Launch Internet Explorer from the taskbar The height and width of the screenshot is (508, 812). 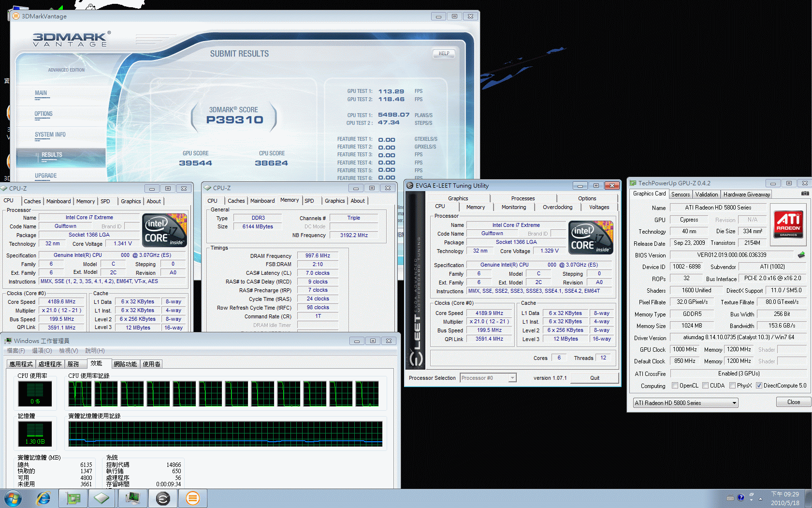(43, 498)
